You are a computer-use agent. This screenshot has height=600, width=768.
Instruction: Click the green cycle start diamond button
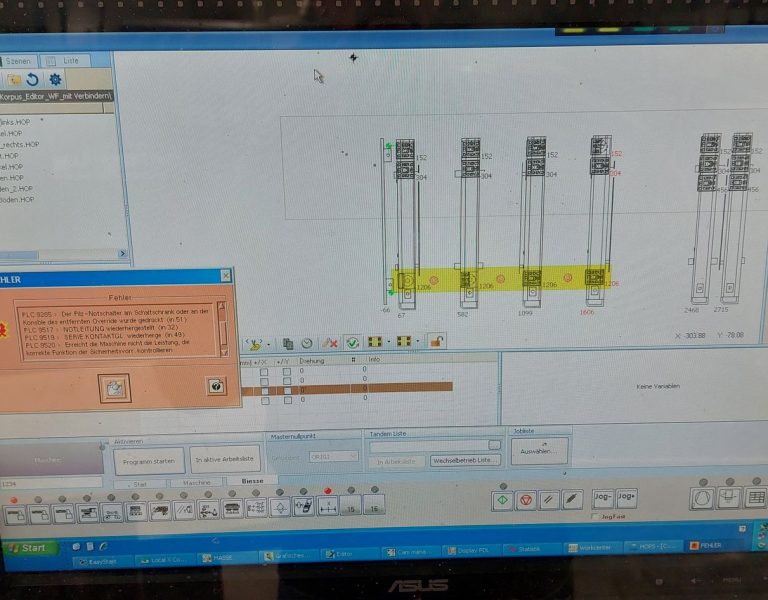pyautogui.click(x=502, y=501)
